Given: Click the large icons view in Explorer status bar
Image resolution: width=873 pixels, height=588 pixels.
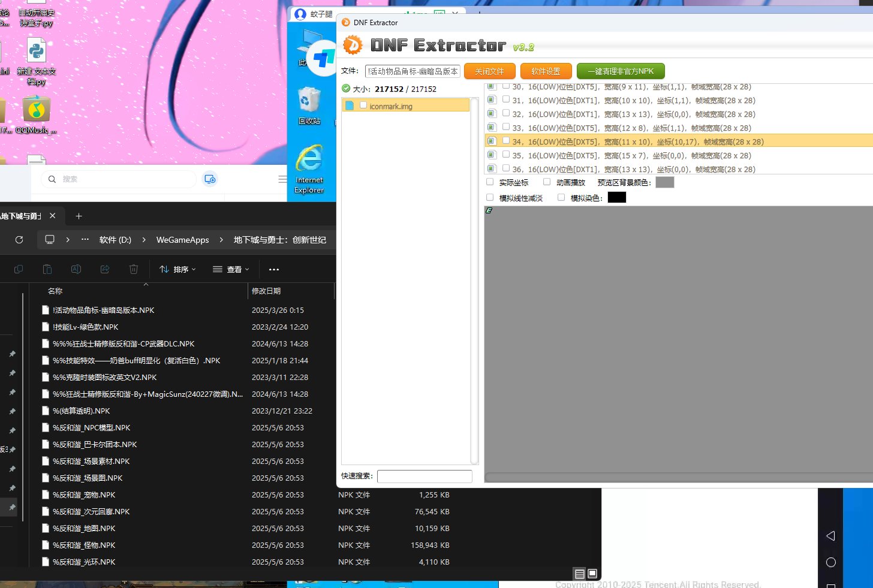Looking at the screenshot, I should [x=592, y=574].
